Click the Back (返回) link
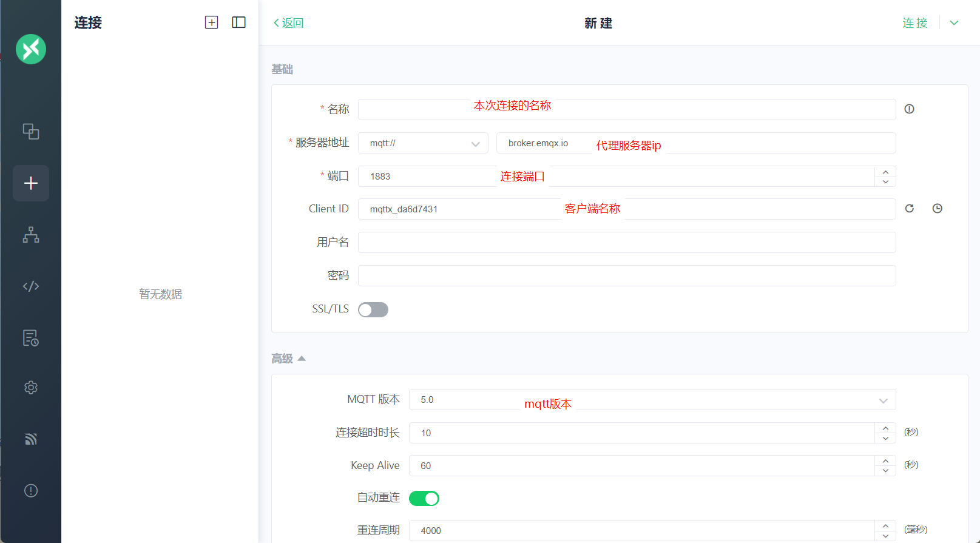This screenshot has height=543, width=980. [289, 23]
